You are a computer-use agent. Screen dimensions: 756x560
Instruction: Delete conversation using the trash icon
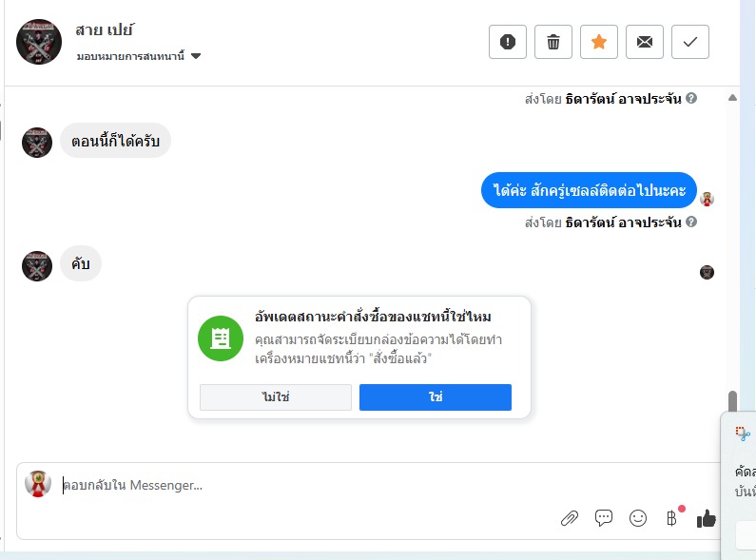click(553, 42)
